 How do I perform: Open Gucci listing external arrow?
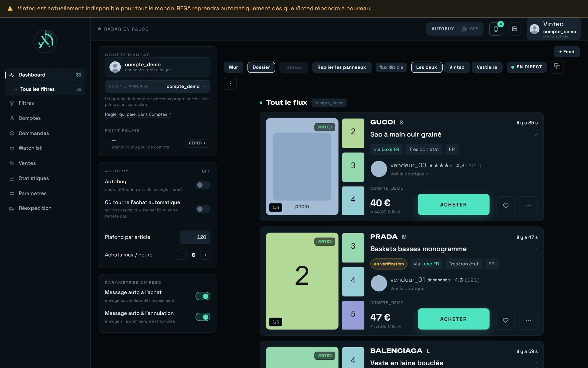(536, 135)
